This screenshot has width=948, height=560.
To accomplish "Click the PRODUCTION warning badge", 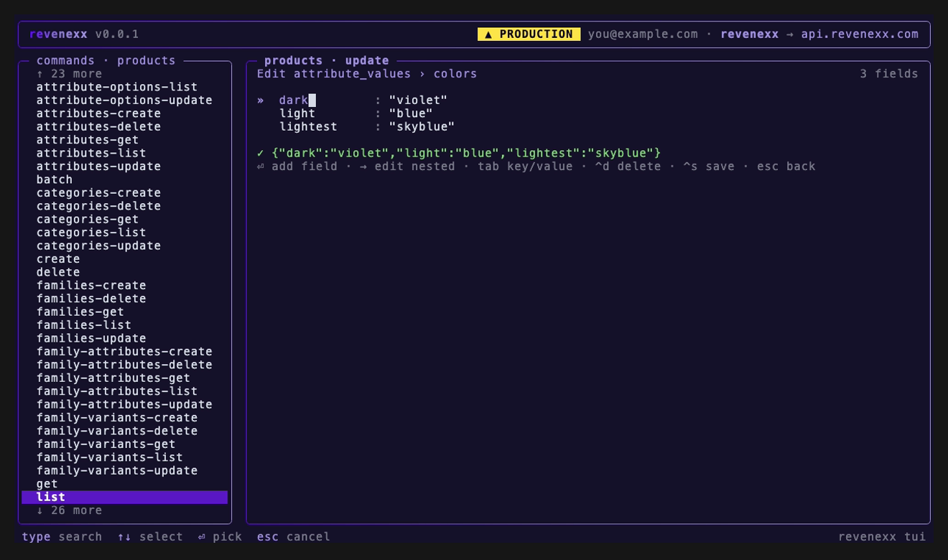I will pyautogui.click(x=529, y=34).
